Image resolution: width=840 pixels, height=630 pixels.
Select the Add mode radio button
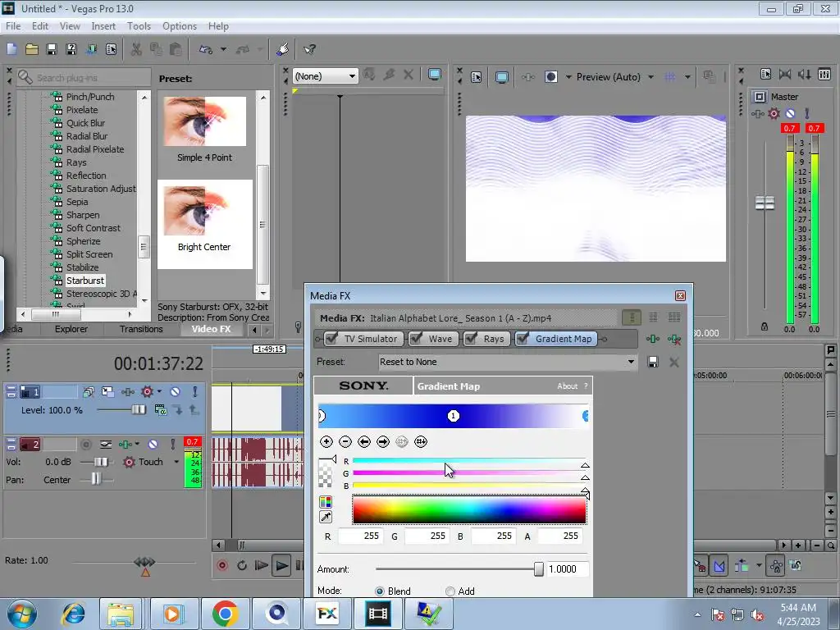pyautogui.click(x=450, y=591)
